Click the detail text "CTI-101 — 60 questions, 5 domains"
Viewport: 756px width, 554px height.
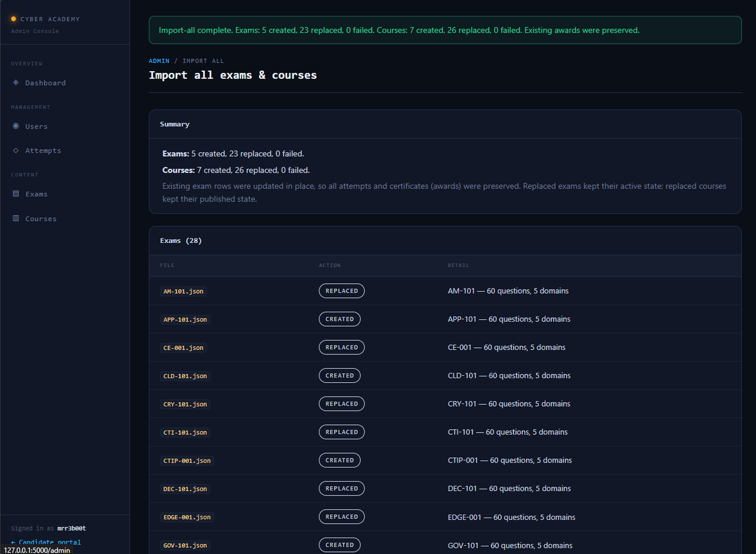[508, 432]
